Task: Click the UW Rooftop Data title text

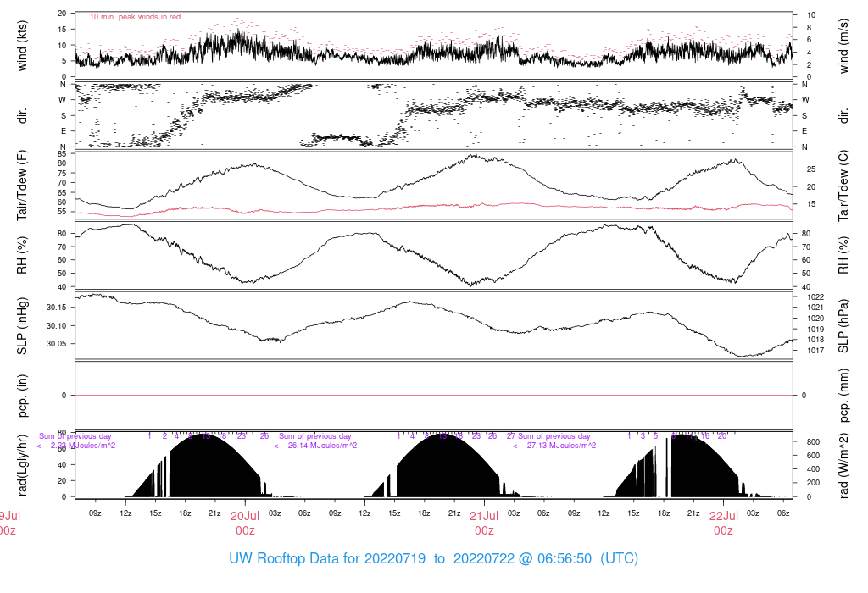Action: point(433,558)
